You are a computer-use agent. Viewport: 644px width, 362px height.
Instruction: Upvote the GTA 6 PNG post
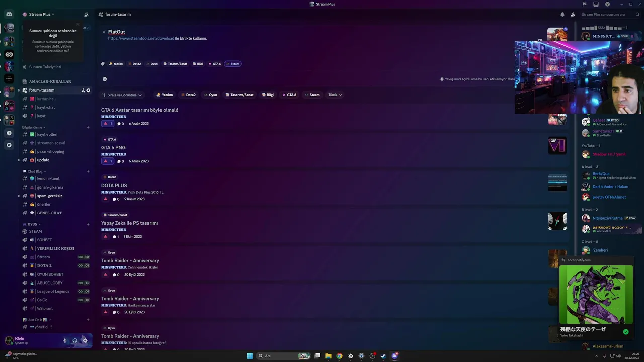point(108,161)
